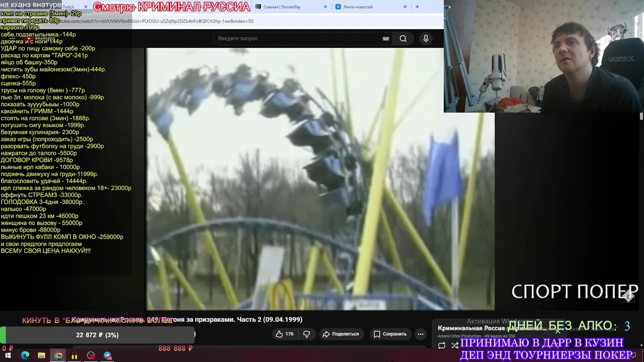Click the 'Криминальная Россия' playlist title
The width and height of the screenshot is (644, 362).
tap(471, 328)
